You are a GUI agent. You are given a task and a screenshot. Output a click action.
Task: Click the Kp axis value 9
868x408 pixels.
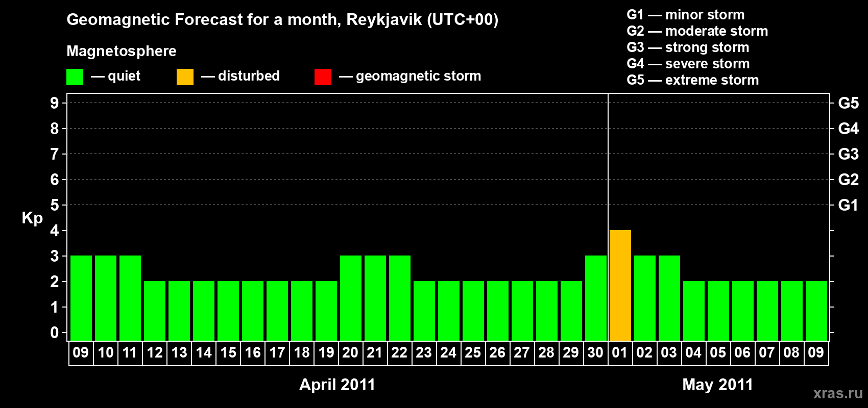[55, 103]
